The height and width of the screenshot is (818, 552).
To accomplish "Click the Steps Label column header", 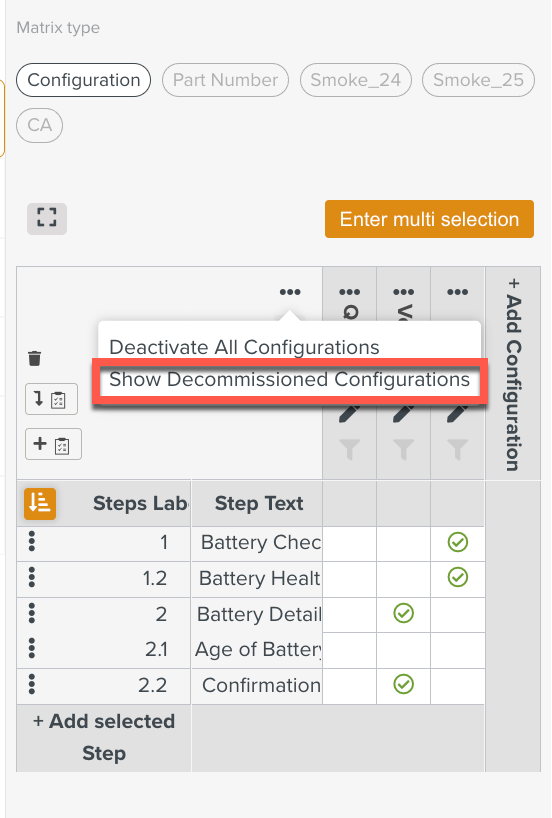I will pos(140,503).
